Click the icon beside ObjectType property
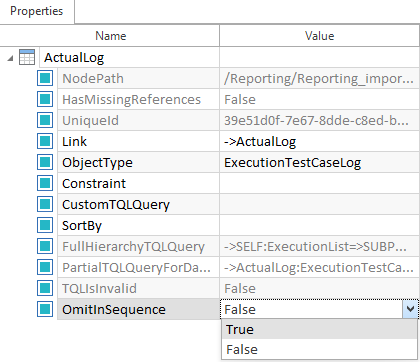 tap(45, 162)
